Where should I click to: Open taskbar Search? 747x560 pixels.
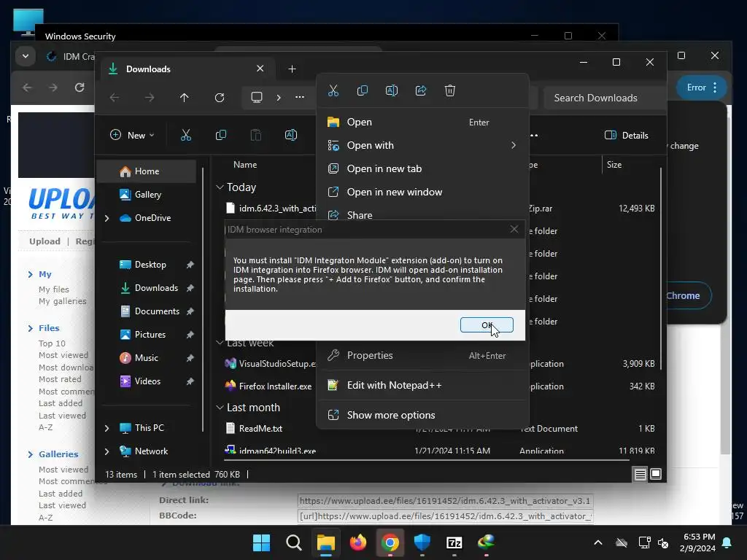(293, 542)
